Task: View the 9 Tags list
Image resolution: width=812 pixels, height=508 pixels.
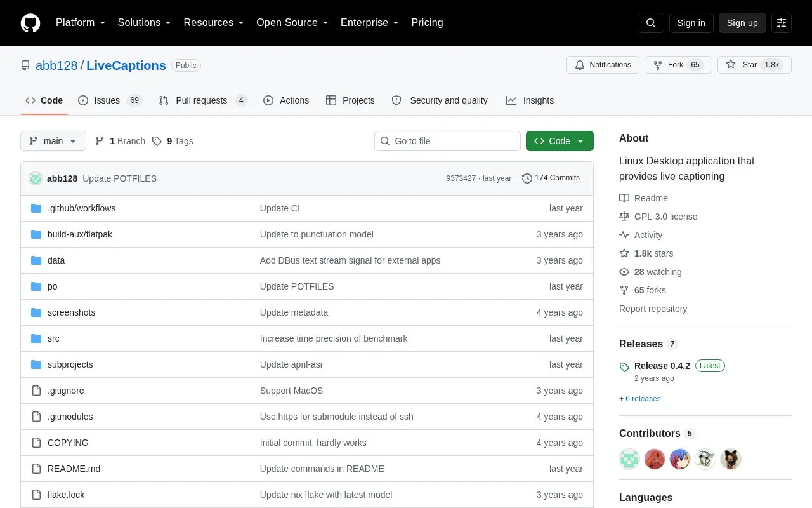Action: pyautogui.click(x=173, y=141)
